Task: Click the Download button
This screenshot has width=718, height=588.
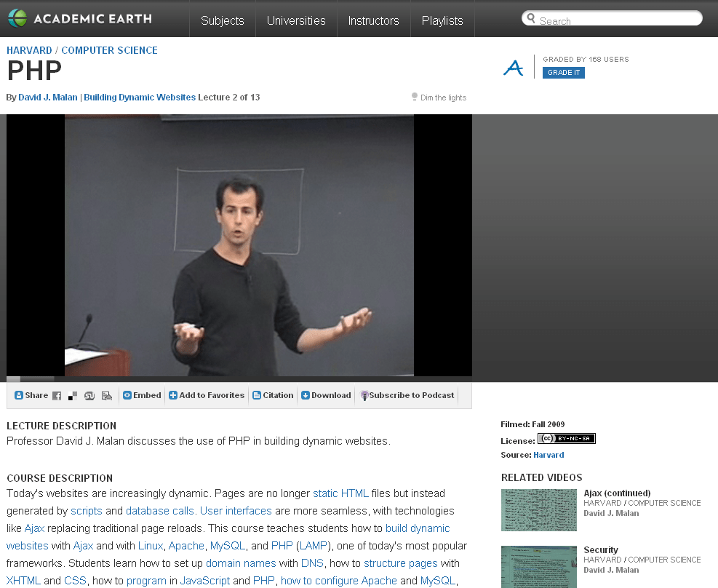Action: (x=326, y=395)
